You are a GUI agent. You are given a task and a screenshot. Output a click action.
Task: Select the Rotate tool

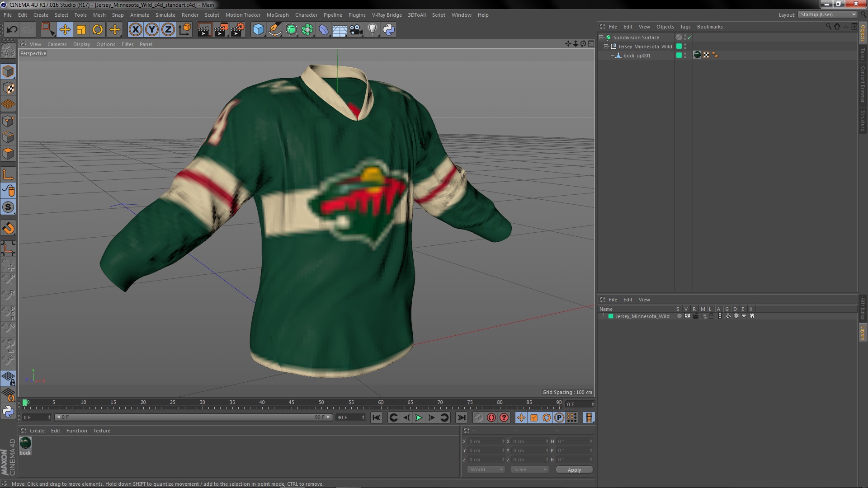[x=98, y=30]
